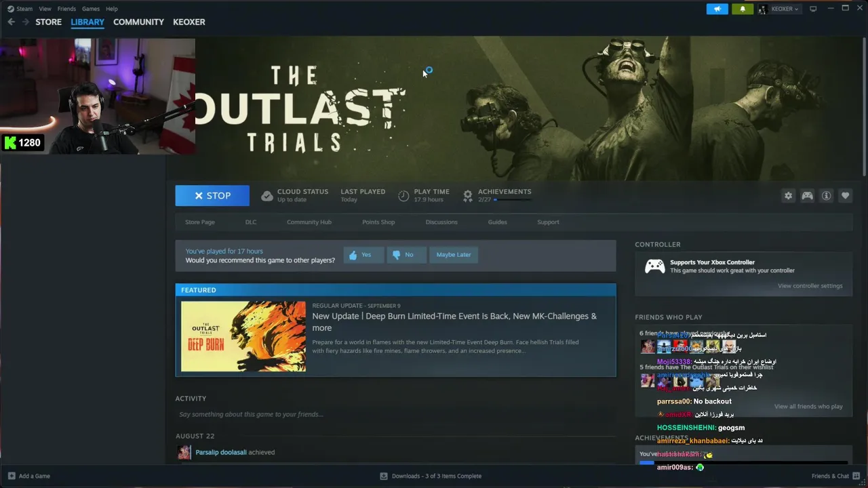Screen dimensions: 868x488
Task: Stop the running game
Action: pyautogui.click(x=212, y=195)
